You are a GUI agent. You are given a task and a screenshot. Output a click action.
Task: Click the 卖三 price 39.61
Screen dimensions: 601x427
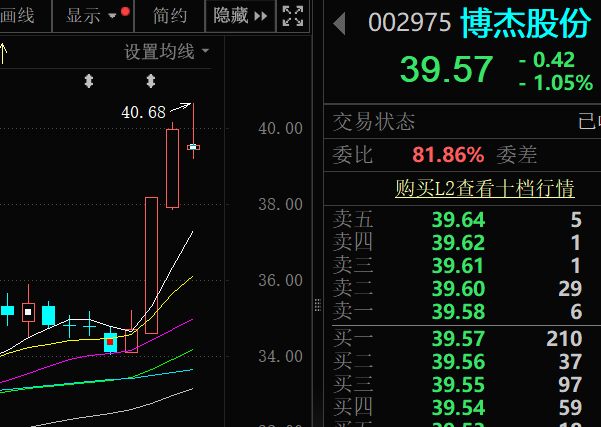(458, 266)
